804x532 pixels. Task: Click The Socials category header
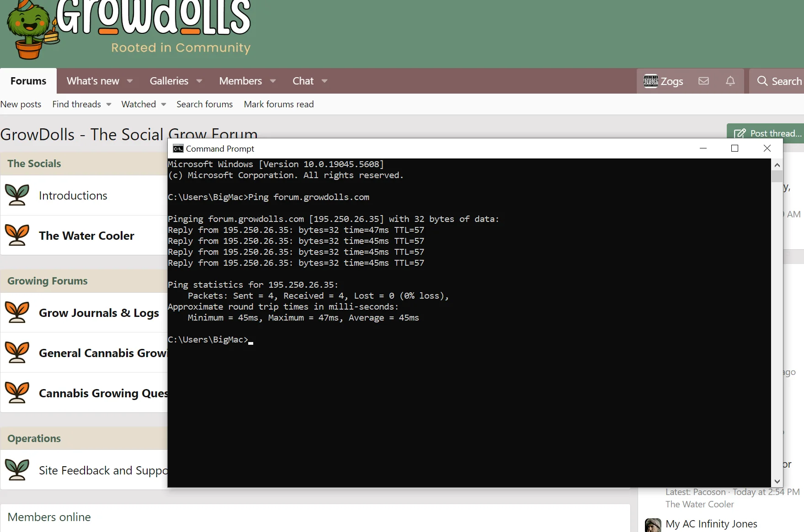pos(34,163)
